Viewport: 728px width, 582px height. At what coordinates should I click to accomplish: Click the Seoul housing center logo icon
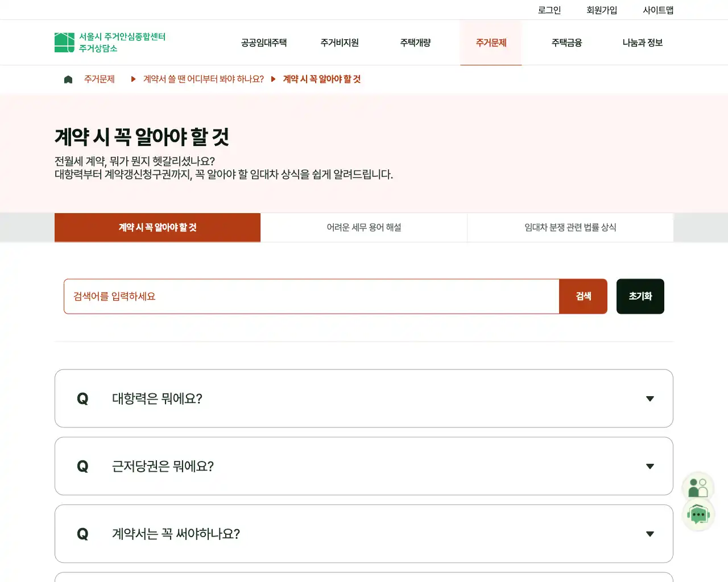point(63,41)
